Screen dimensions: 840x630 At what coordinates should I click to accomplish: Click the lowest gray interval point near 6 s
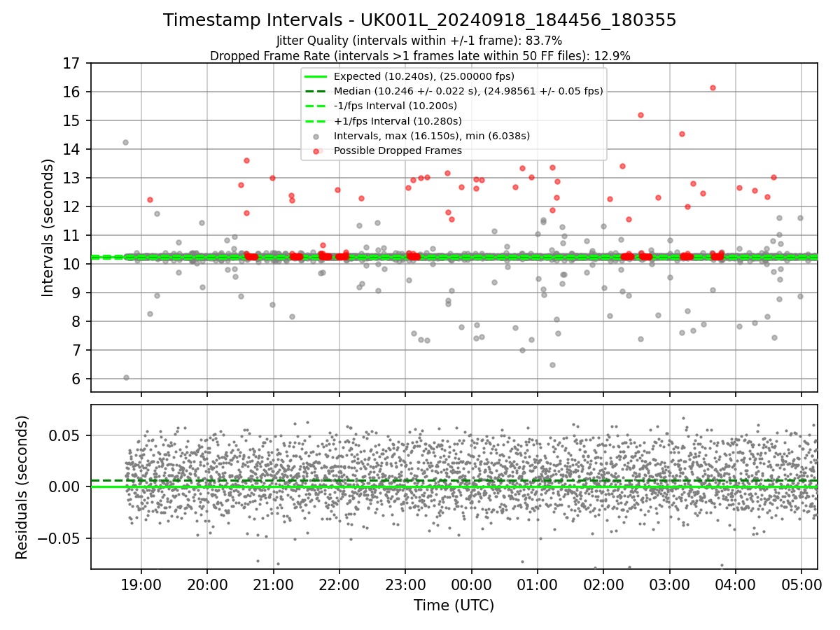coord(126,377)
